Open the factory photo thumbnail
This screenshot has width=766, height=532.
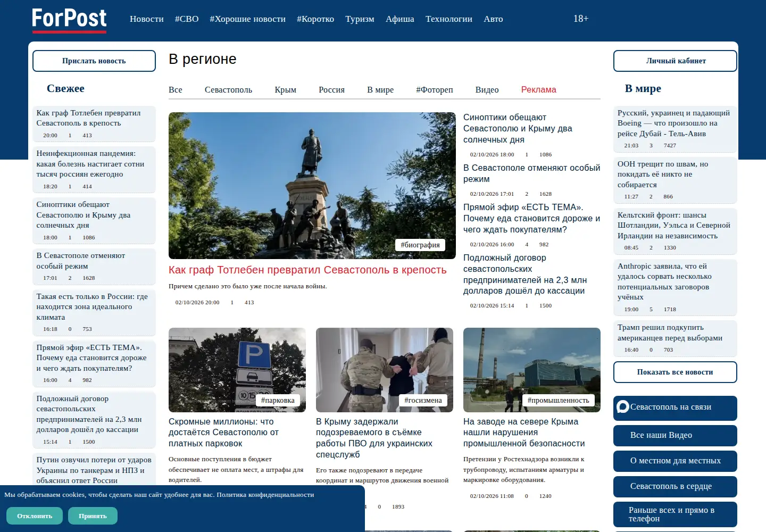[x=532, y=370]
